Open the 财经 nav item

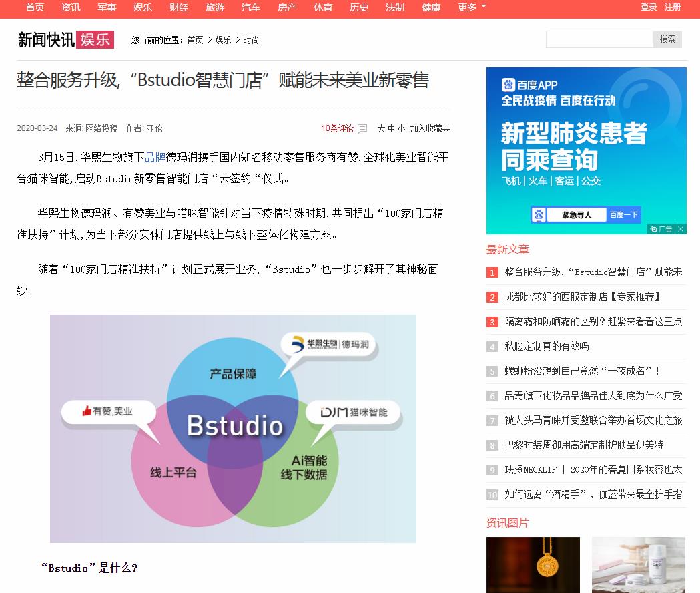click(179, 7)
